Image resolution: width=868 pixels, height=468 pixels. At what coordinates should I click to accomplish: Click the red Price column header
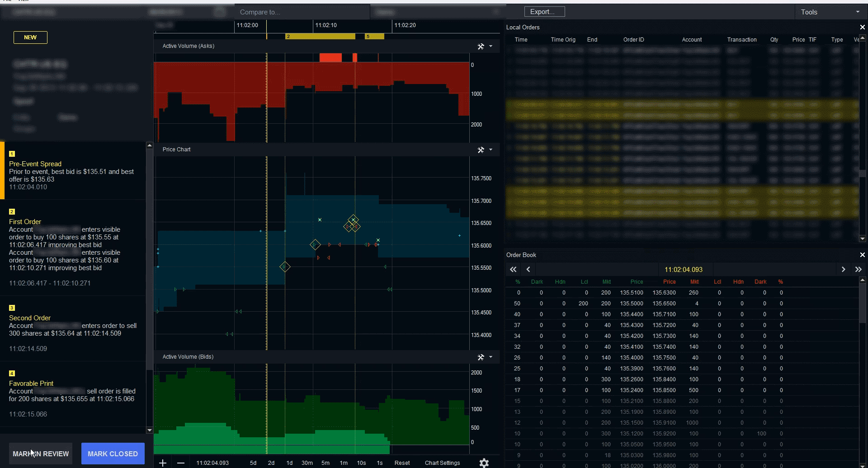coord(669,282)
